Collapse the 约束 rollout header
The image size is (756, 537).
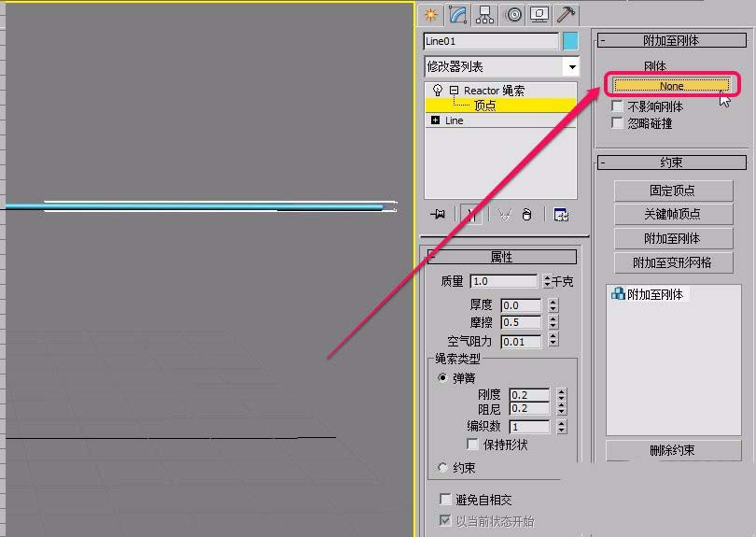click(672, 163)
